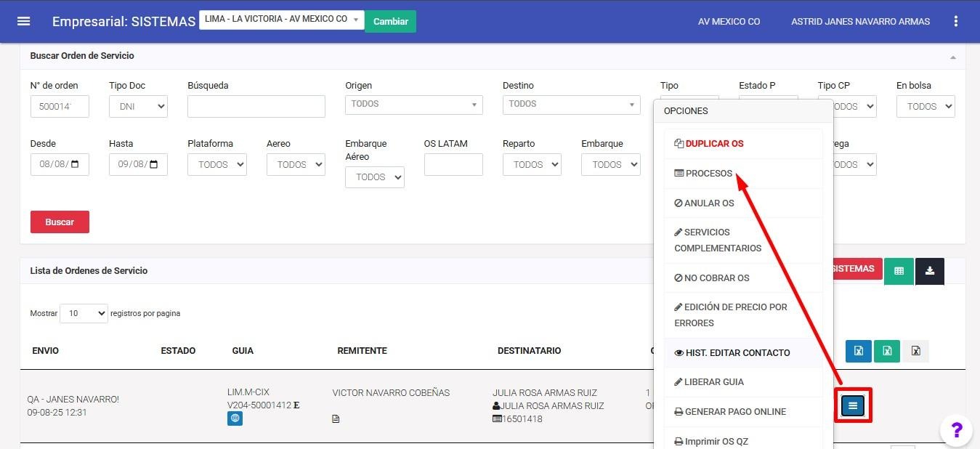Collapse the Buscar Orden de Servicio panel

point(952,57)
